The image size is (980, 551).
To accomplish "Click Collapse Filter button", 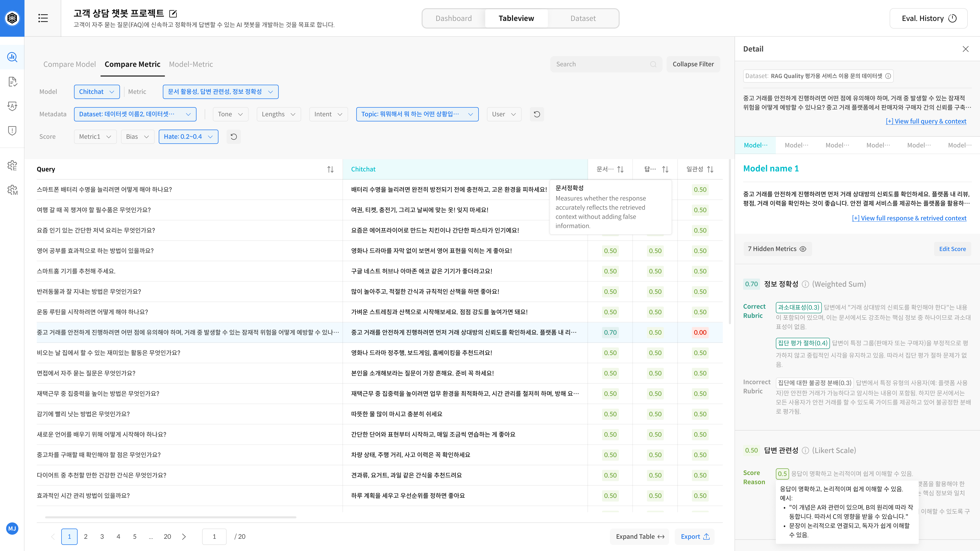I will tap(693, 64).
